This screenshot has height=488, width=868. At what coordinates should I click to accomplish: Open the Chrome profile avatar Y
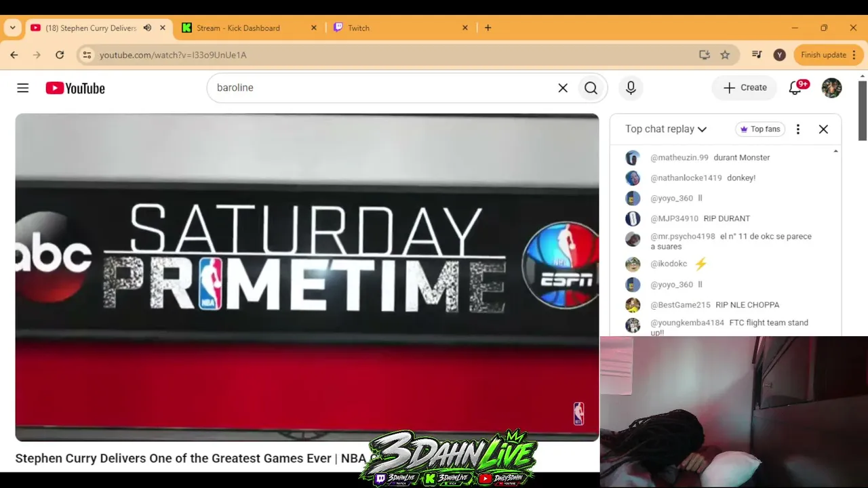(x=780, y=55)
